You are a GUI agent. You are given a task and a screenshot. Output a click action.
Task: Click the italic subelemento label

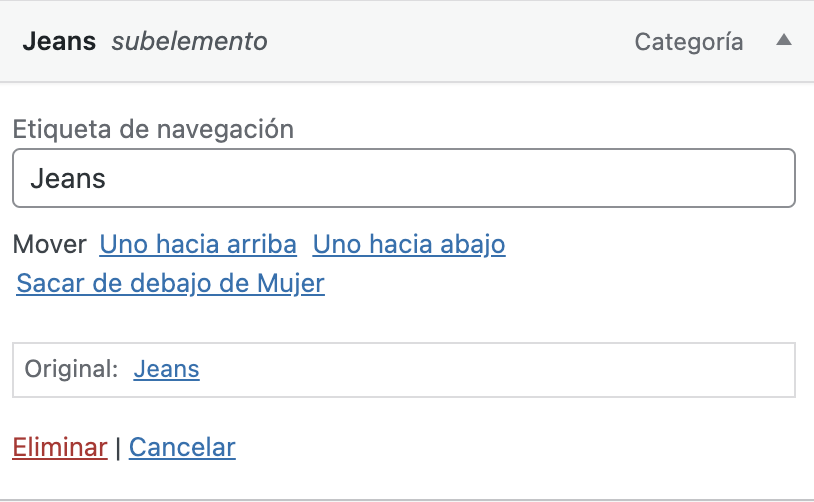189,42
